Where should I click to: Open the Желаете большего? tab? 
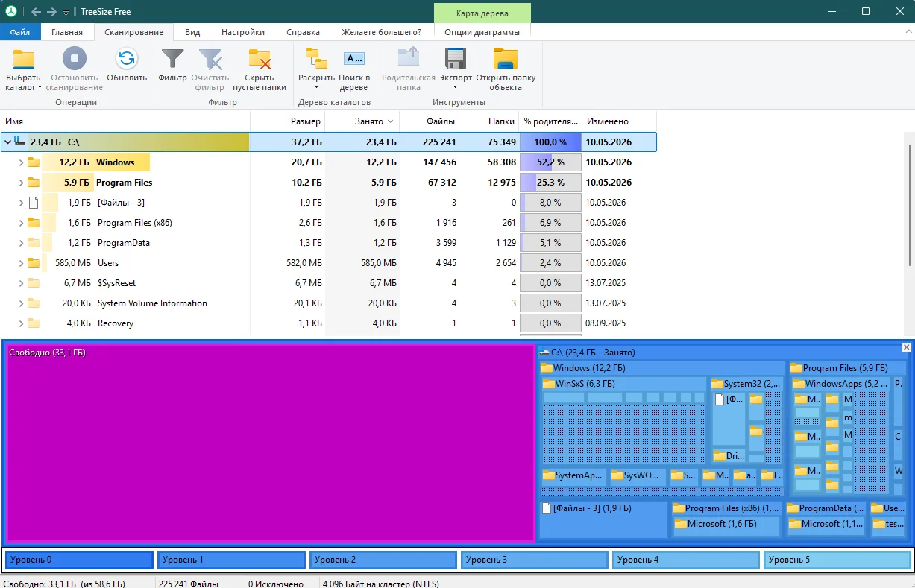click(381, 32)
